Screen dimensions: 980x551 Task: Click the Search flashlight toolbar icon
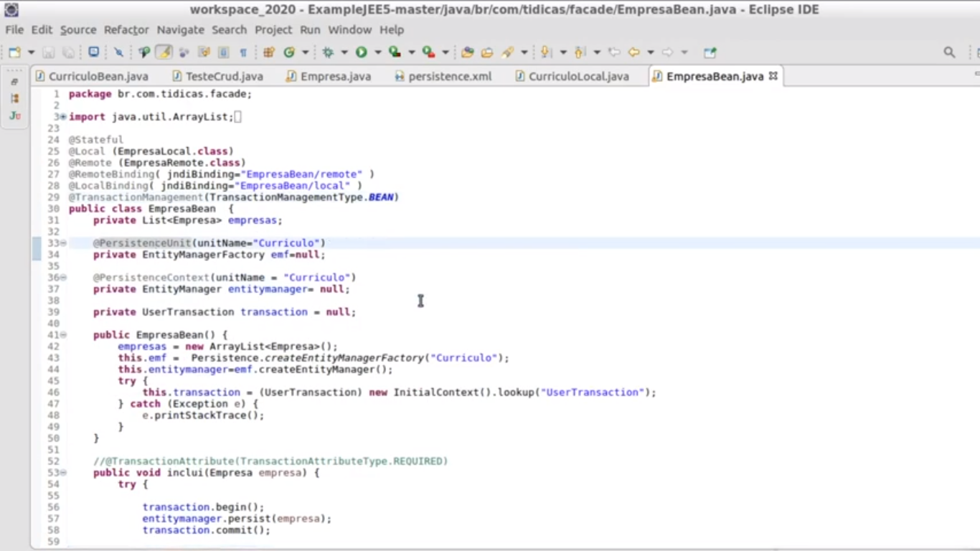pos(508,52)
